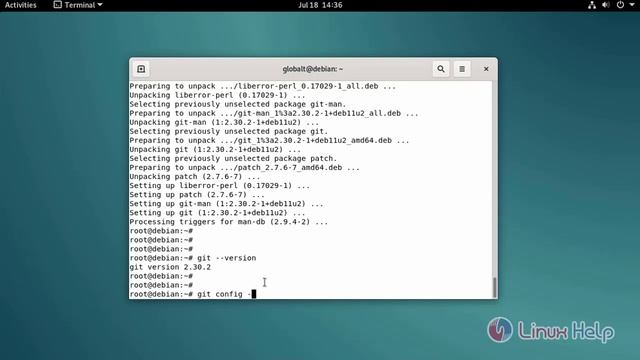Viewport: 640px width, 360px height.
Task: Click the terminal title 'globalt@debian: ~'
Action: pyautogui.click(x=313, y=69)
